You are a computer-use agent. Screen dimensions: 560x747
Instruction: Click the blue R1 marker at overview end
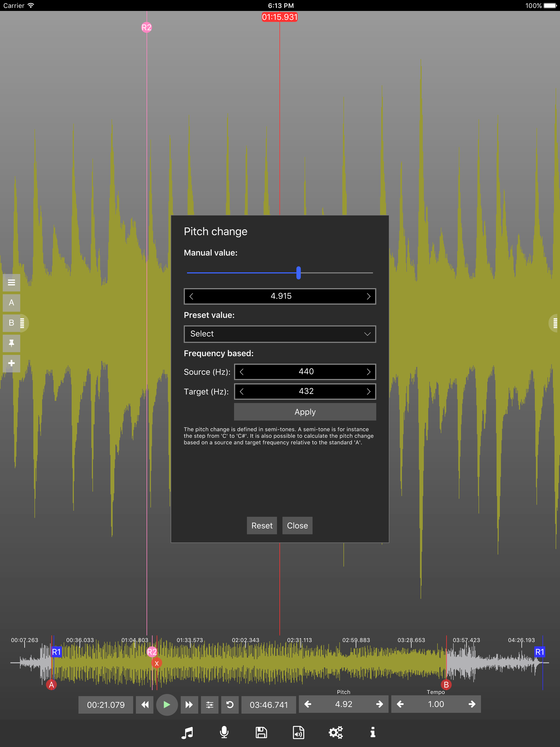point(540,652)
